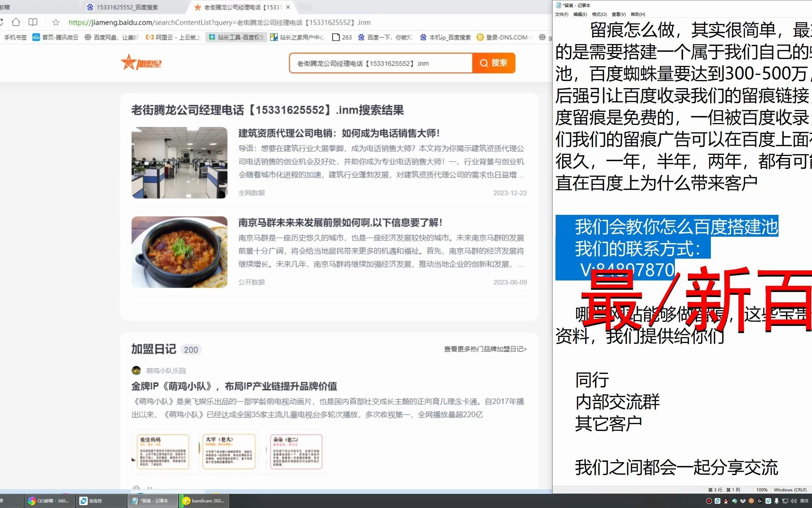
Task: Click the microphone tray icon
Action: (x=777, y=501)
